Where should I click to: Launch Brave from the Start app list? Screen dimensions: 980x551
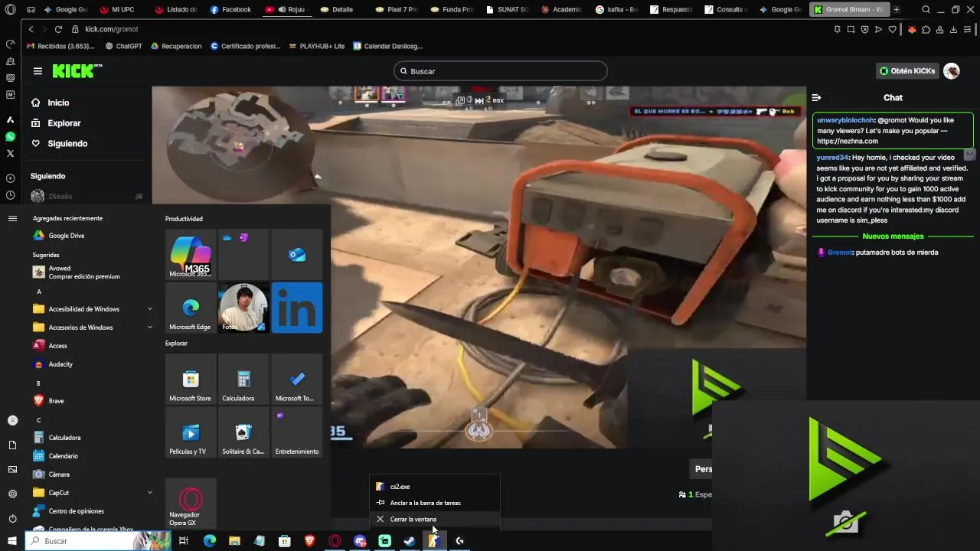pos(93,401)
